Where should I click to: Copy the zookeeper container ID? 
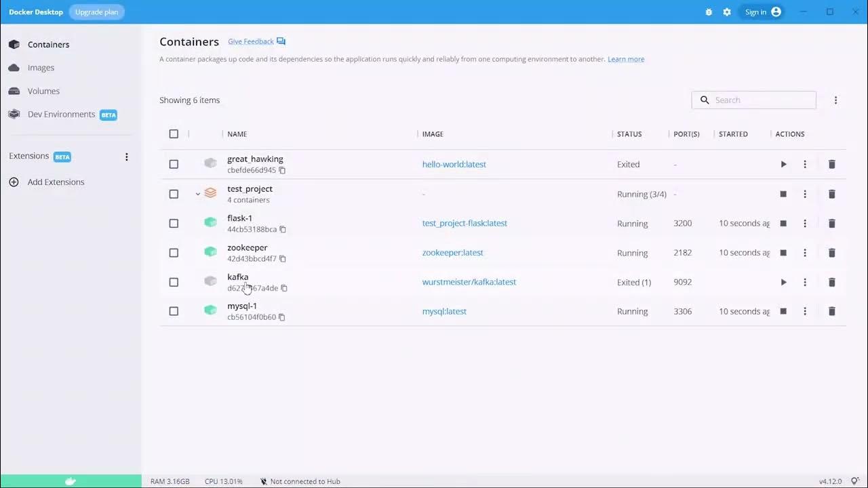283,259
